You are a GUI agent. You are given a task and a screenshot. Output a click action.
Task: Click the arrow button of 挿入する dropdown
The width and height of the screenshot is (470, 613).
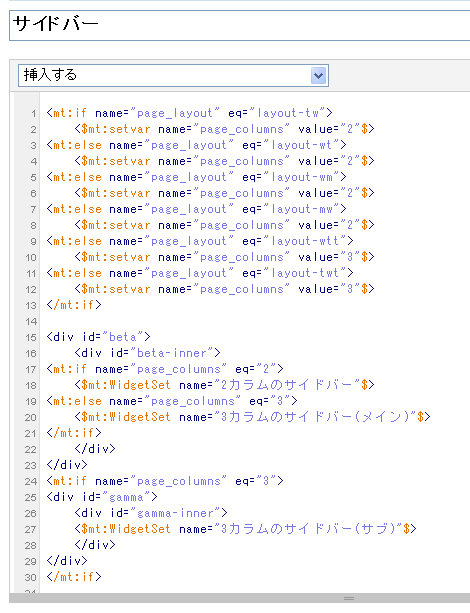point(319,75)
